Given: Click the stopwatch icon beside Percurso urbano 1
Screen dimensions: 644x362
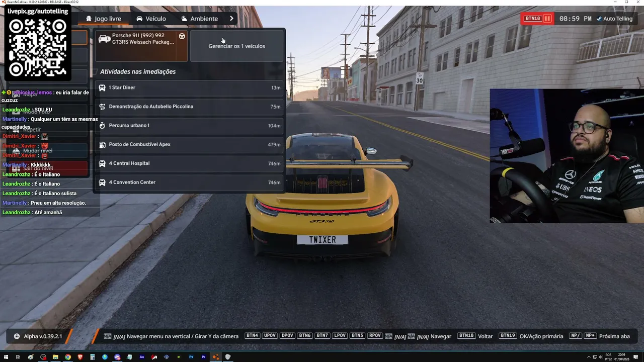Looking at the screenshot, I should coord(102,126).
